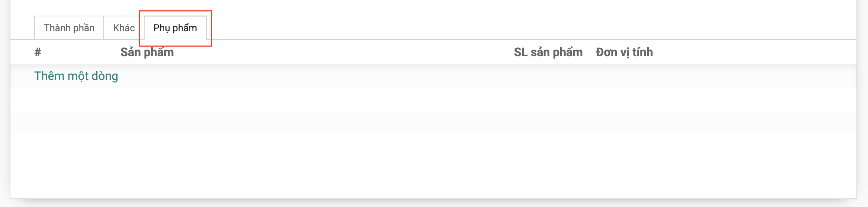This screenshot has height=207, width=868.
Task: Open the Khác tab
Action: point(124,28)
